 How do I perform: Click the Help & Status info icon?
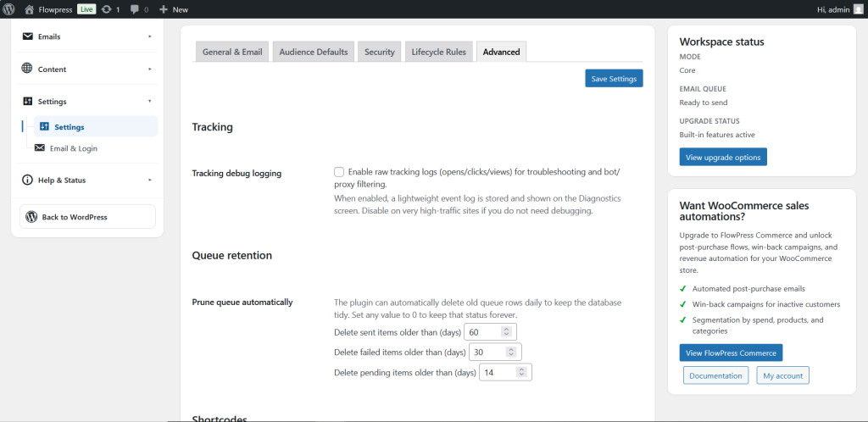coord(27,180)
